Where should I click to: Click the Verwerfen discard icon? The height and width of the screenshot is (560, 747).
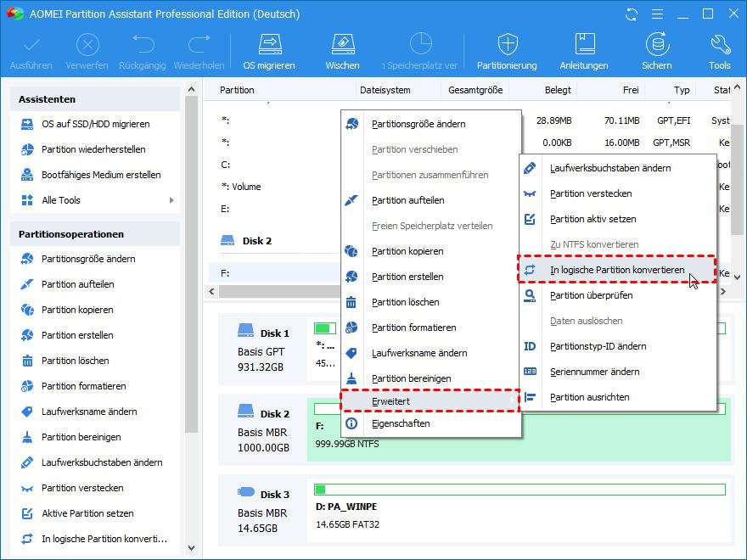(x=87, y=45)
